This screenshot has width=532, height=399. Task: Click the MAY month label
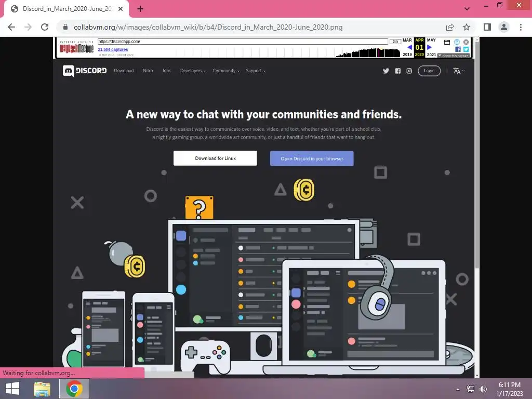(x=431, y=40)
